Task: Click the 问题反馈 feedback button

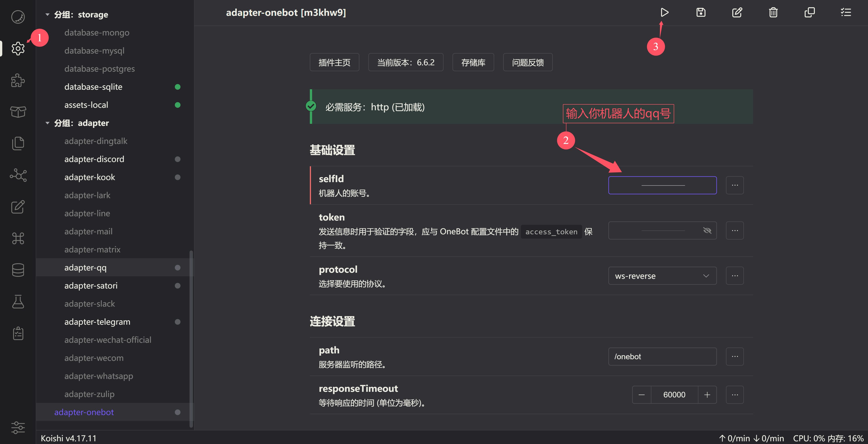Action: point(528,62)
